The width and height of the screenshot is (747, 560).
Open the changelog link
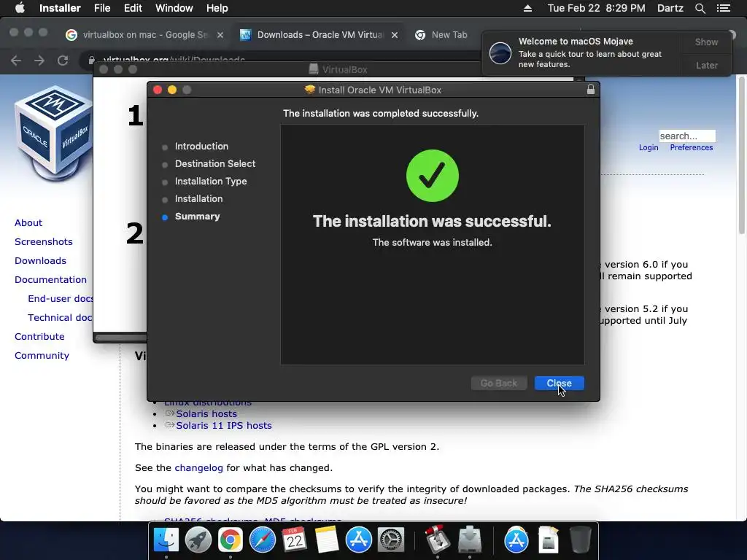[198, 468]
